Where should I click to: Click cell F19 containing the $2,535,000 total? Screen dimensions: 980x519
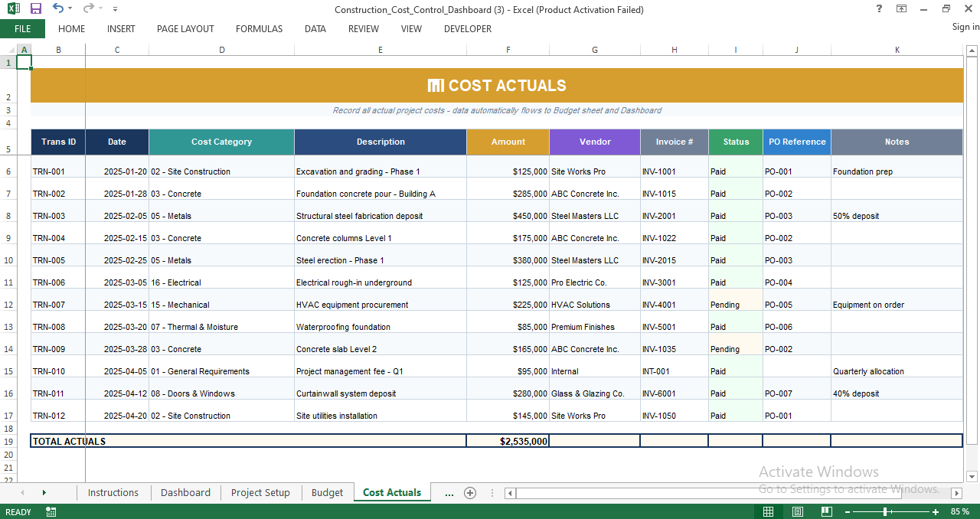click(x=508, y=441)
